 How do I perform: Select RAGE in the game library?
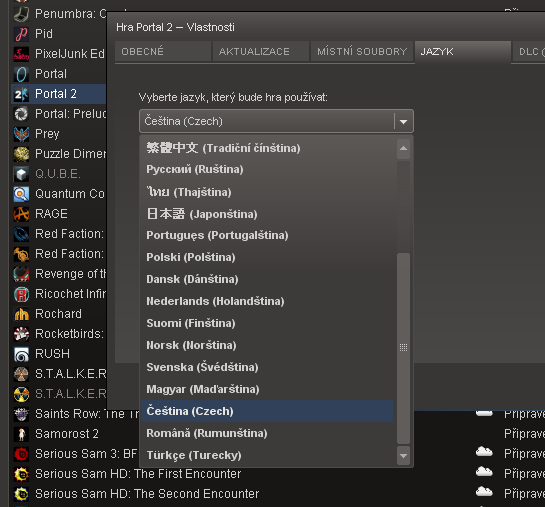click(51, 214)
